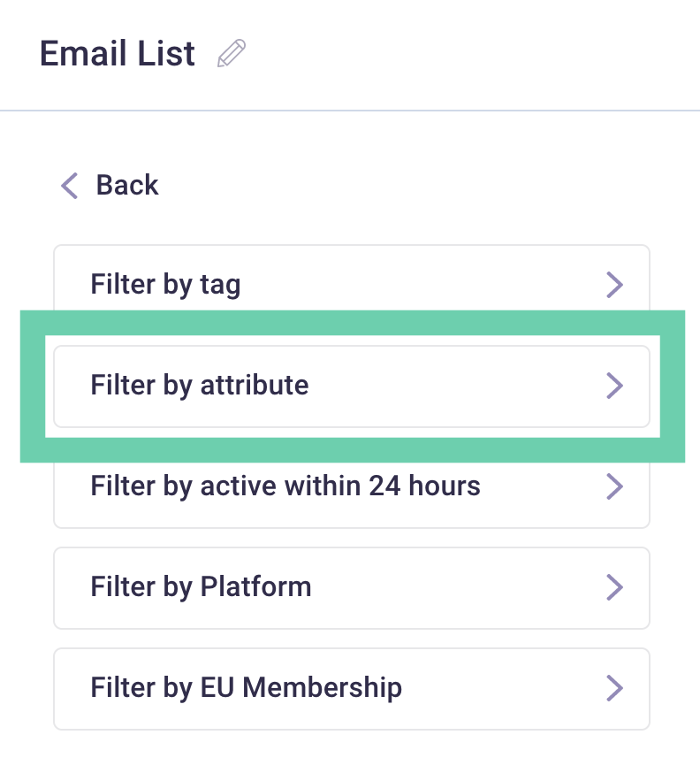Click the arrow icon on Filter by tag
700x773 pixels.
tap(615, 285)
